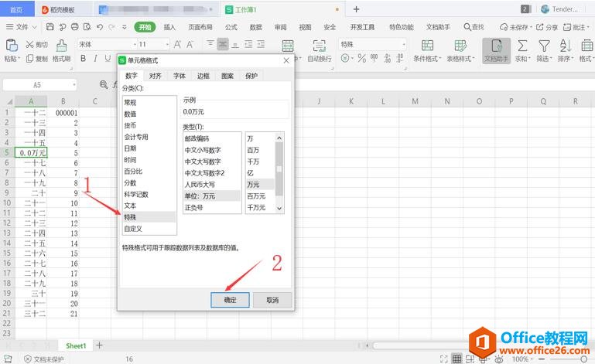Click the Sort (排序) icon
The image size is (595, 364).
(x=566, y=46)
